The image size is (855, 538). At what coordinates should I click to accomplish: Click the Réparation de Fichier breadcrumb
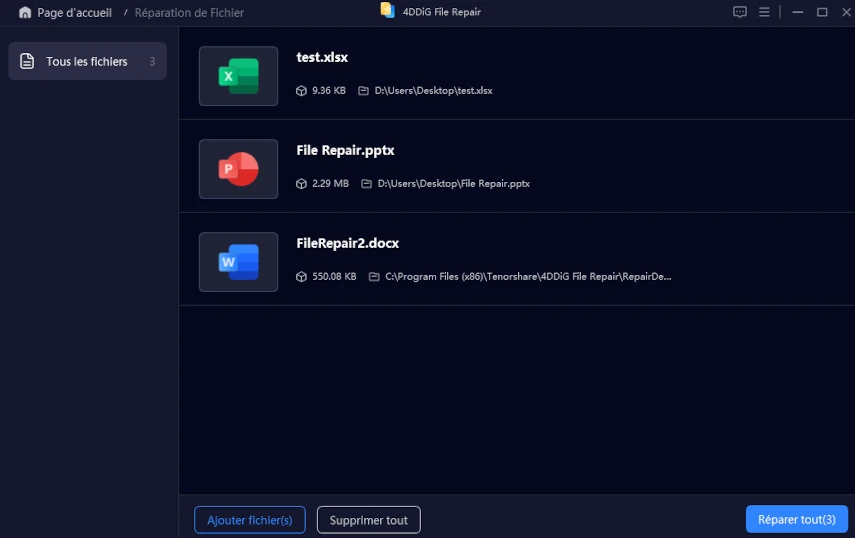pos(189,13)
